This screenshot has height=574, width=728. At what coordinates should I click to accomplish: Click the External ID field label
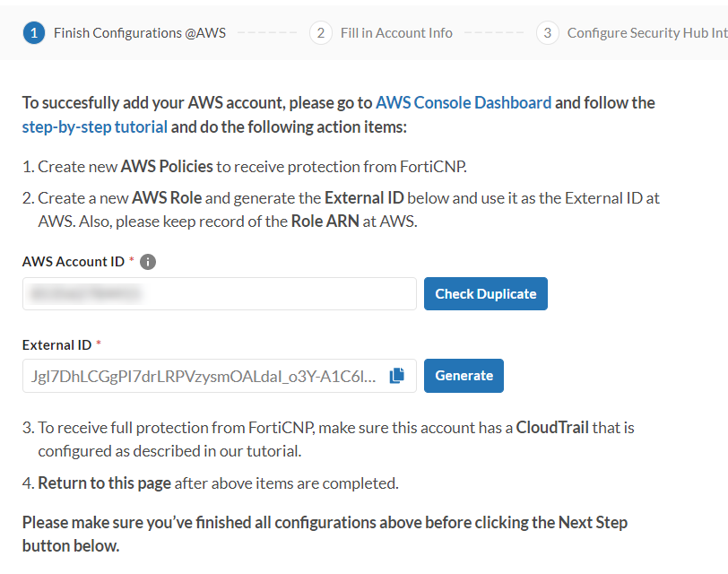(x=56, y=344)
